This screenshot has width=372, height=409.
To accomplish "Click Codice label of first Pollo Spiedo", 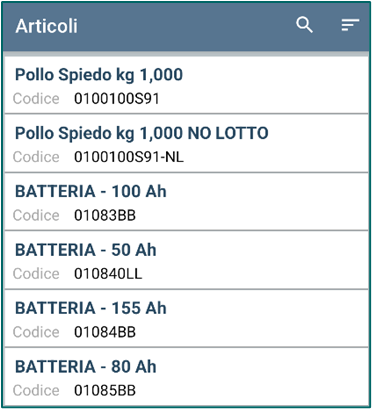I will click(x=36, y=99).
